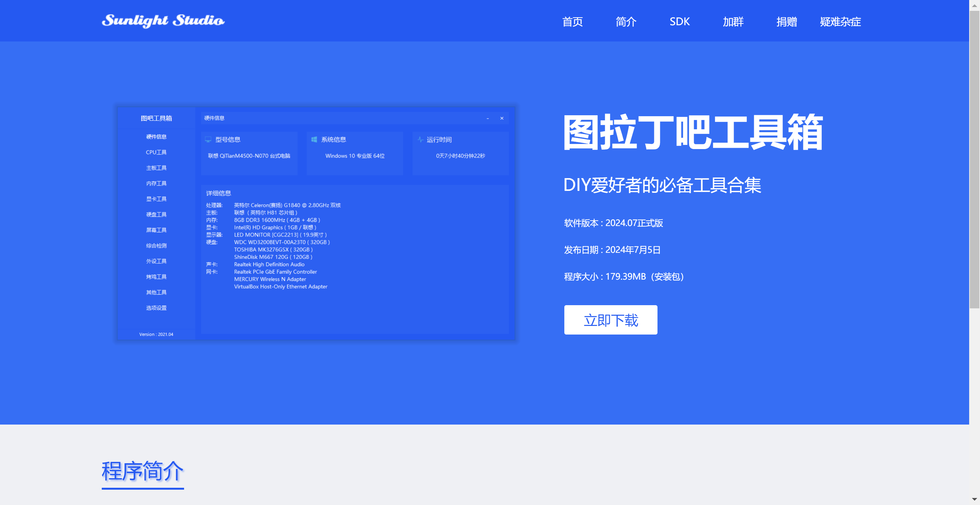980x505 pixels.
Task: Open the SDK nav link
Action: (x=679, y=22)
